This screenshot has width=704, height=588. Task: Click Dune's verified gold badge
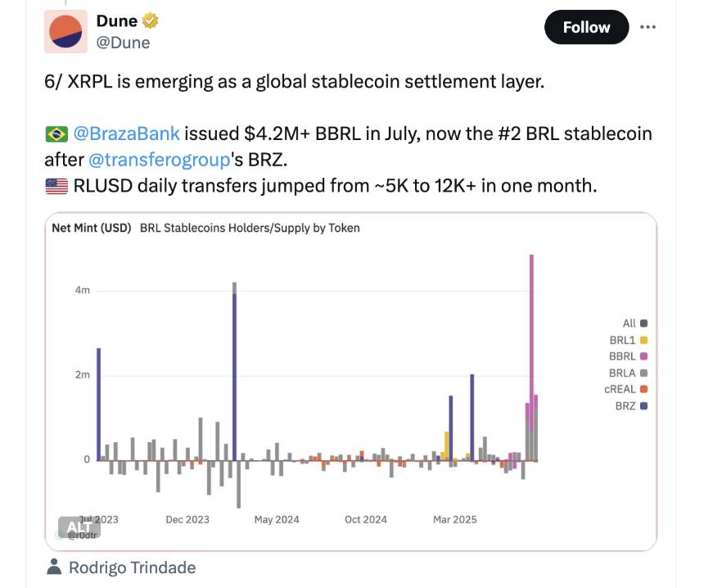148,21
